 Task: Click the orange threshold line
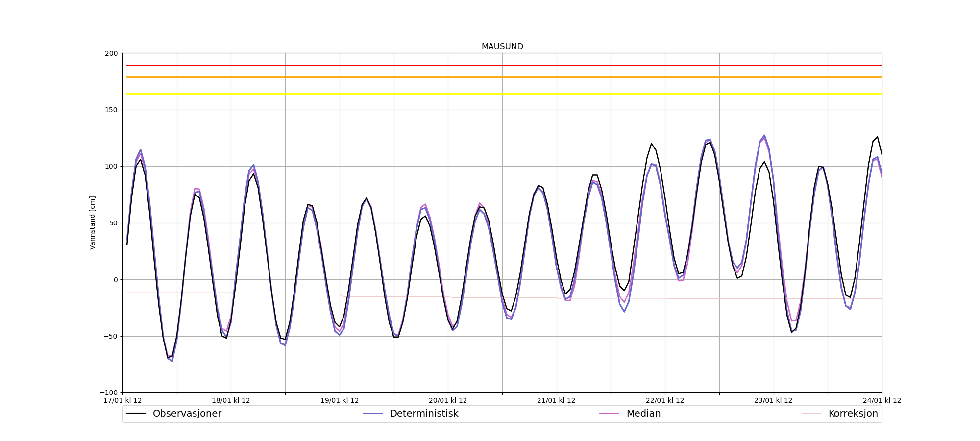pyautogui.click(x=504, y=77)
